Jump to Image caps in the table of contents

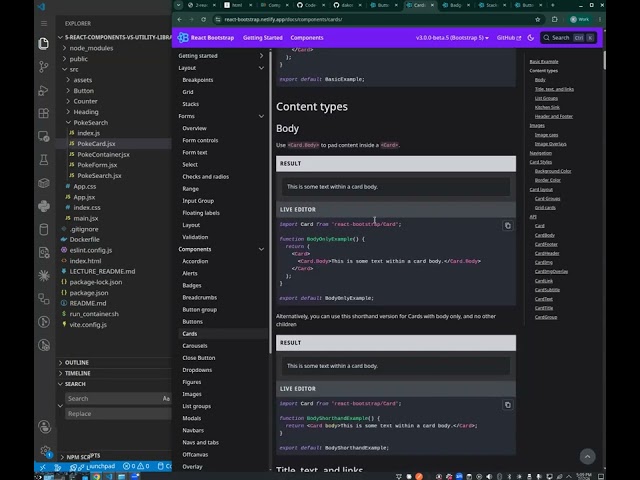pos(546,135)
